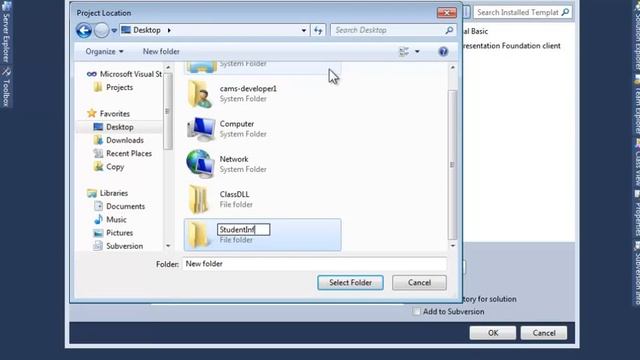Click the StudentInf folder name edit box
The image size is (640, 360).
243,229
